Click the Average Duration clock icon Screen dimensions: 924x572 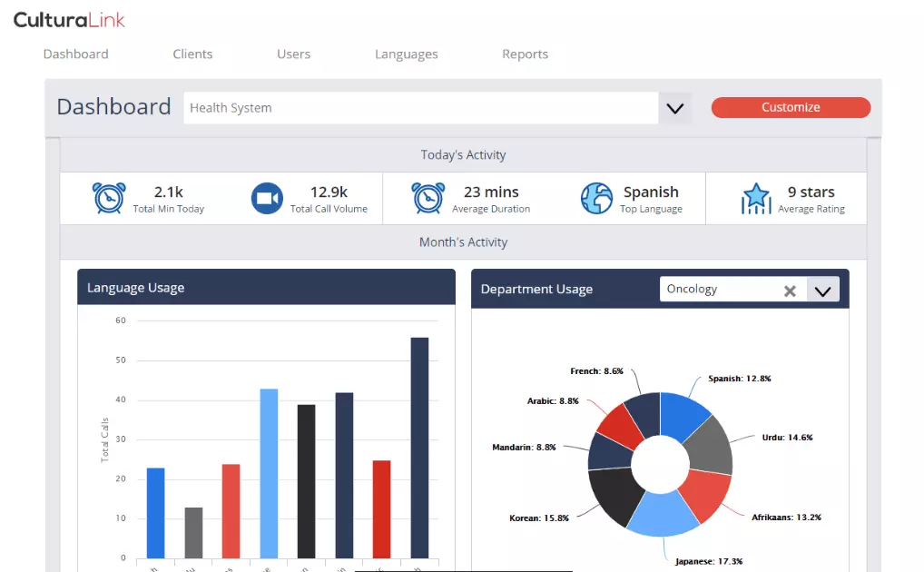[x=426, y=198]
